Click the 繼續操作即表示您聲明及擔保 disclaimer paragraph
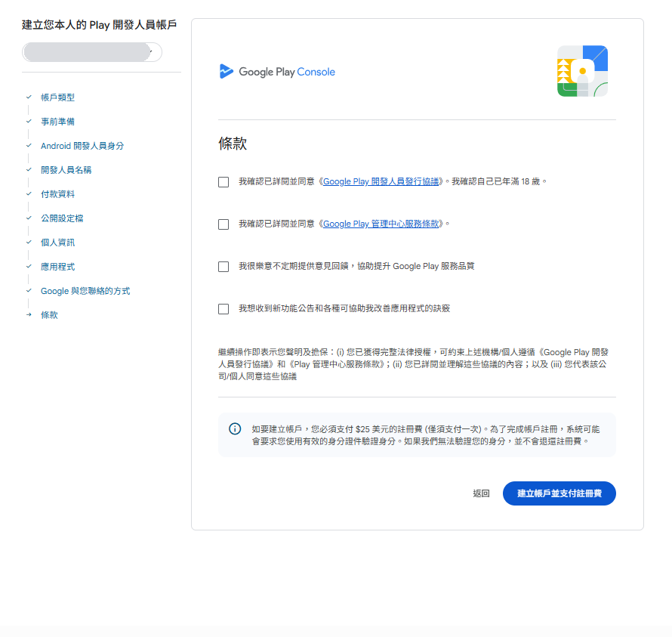672x637 pixels. pos(413,364)
